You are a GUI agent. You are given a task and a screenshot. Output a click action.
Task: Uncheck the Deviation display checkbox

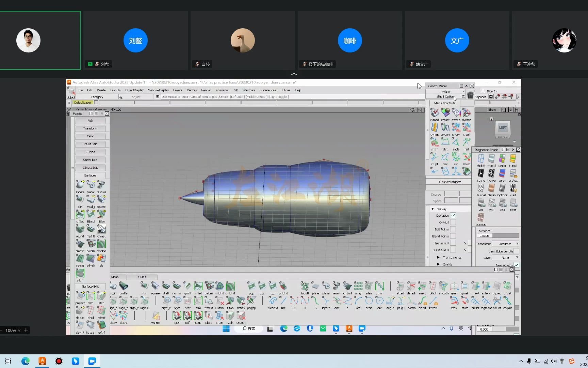coord(453,215)
